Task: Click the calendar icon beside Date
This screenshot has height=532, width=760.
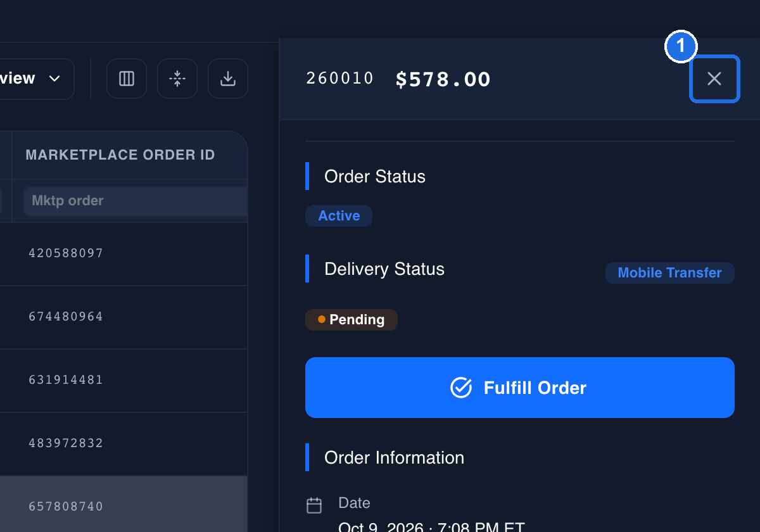Action: pyautogui.click(x=314, y=505)
